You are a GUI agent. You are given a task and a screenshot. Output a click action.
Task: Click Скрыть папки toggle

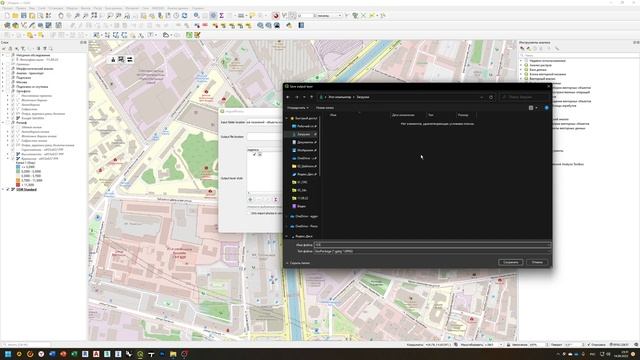tap(298, 263)
